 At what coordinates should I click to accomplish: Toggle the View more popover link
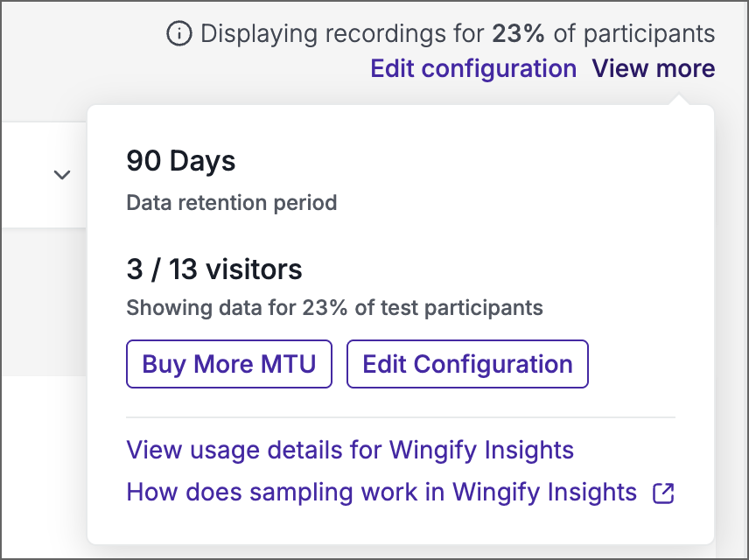[x=654, y=68]
